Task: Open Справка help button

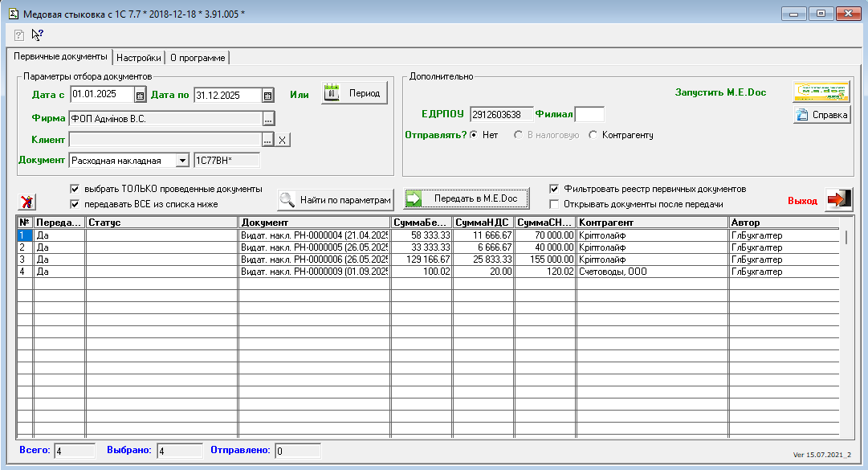Action: click(821, 115)
